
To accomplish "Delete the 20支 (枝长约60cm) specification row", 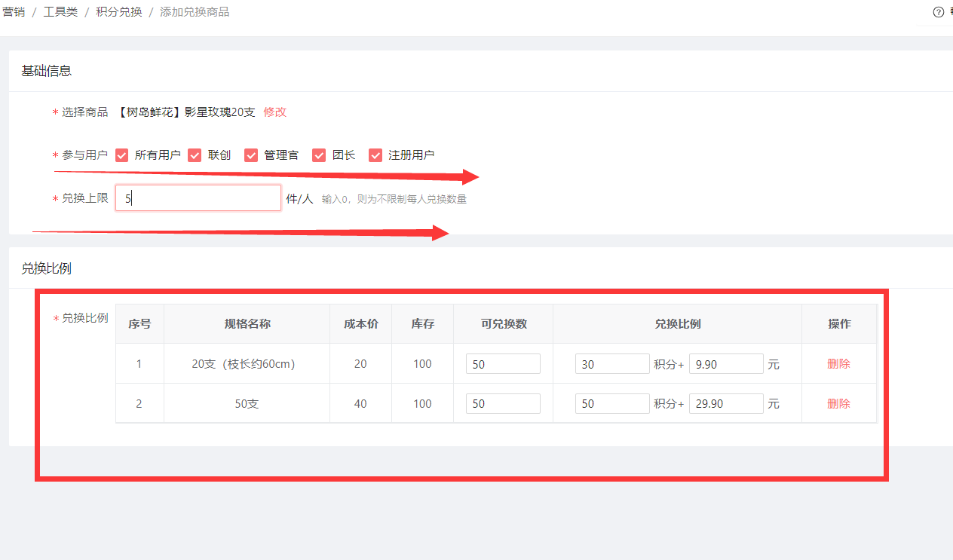I will pos(838,364).
